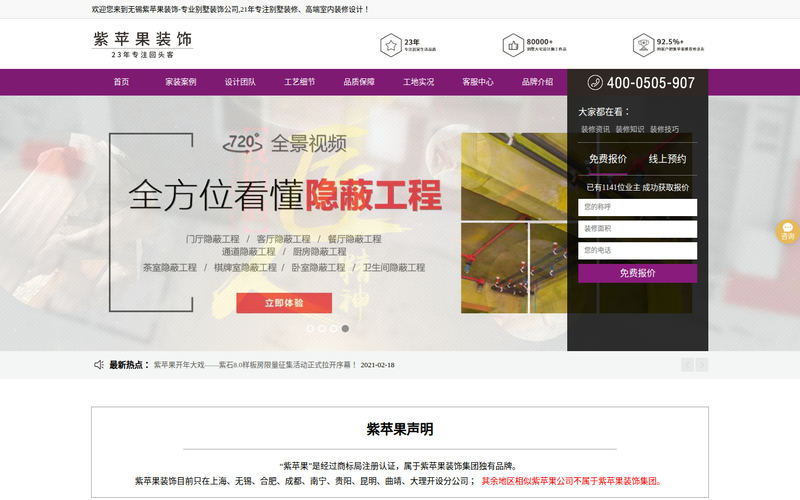
Task: Submit the purple 免费报价 button
Action: pyautogui.click(x=637, y=273)
